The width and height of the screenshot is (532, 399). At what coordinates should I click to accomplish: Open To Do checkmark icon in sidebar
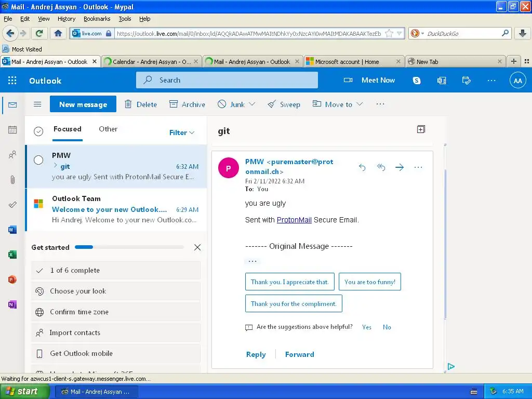pos(12,205)
